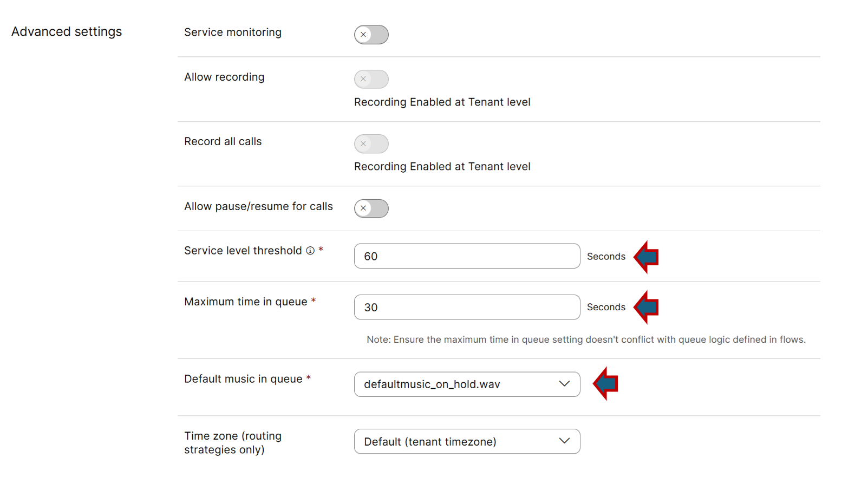The width and height of the screenshot is (868, 490).
Task: Click the Time zone routing strategies label
Action: coord(233,443)
